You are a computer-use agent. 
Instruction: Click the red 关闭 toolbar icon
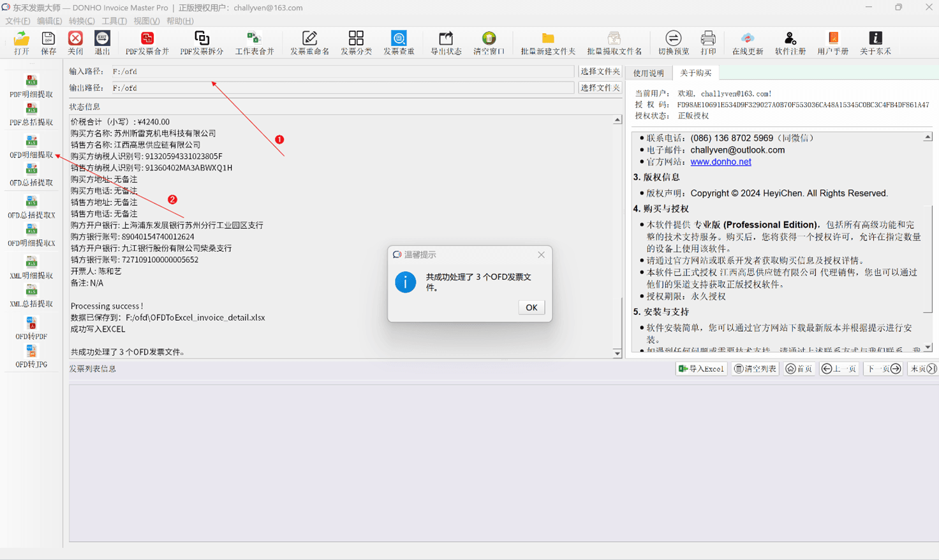75,43
